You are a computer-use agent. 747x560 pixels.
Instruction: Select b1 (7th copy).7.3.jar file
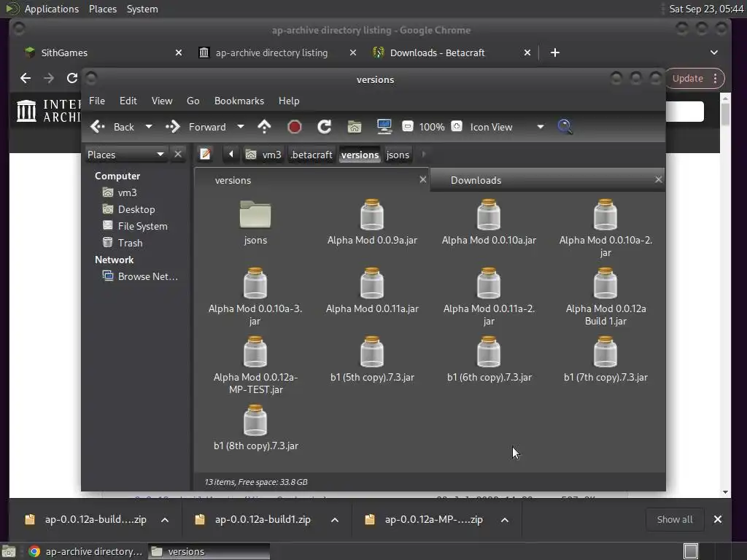click(x=605, y=358)
